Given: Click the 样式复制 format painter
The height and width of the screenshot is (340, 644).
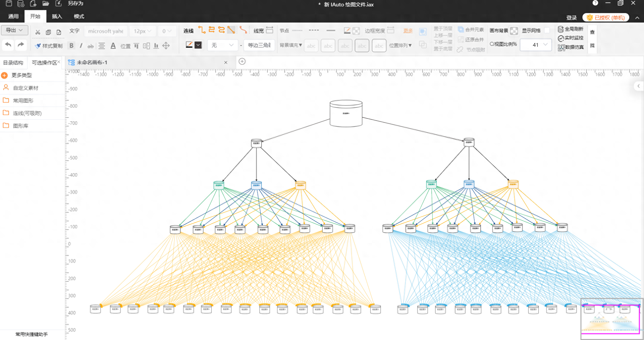Looking at the screenshot, I should tap(49, 46).
